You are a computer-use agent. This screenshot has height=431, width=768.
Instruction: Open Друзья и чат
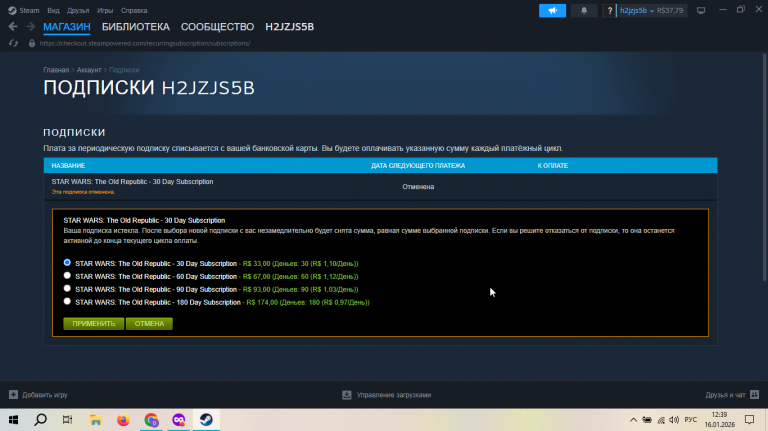click(x=725, y=395)
